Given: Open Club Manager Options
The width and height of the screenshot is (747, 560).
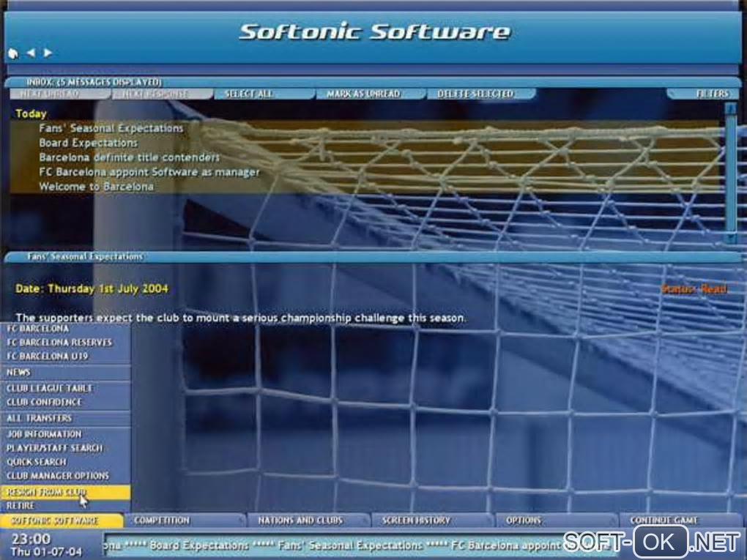Looking at the screenshot, I should pos(65,476).
